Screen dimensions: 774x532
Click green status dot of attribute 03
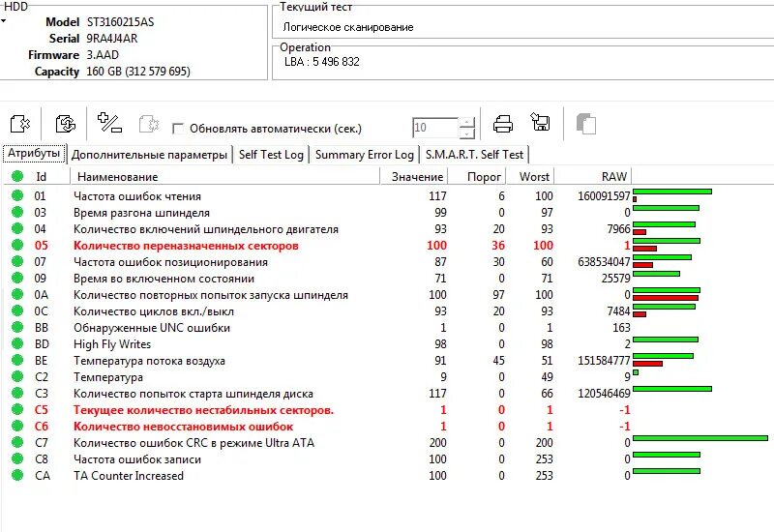tap(17, 212)
